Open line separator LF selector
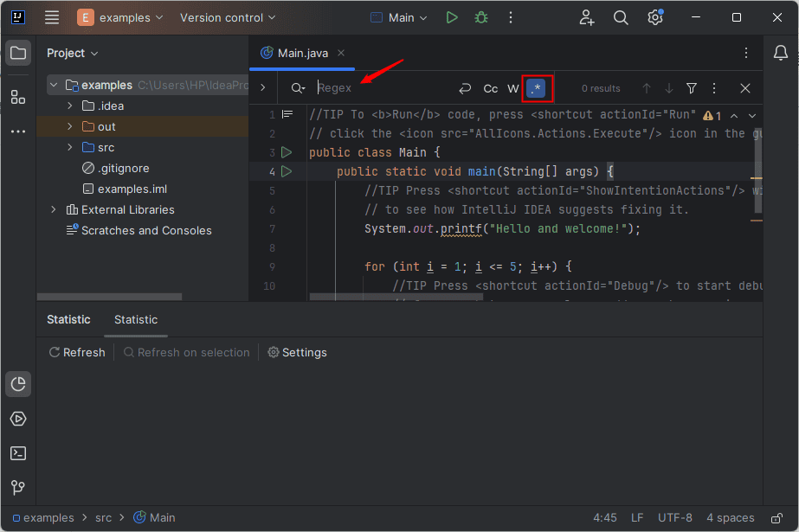The width and height of the screenshot is (799, 532). coord(637,518)
